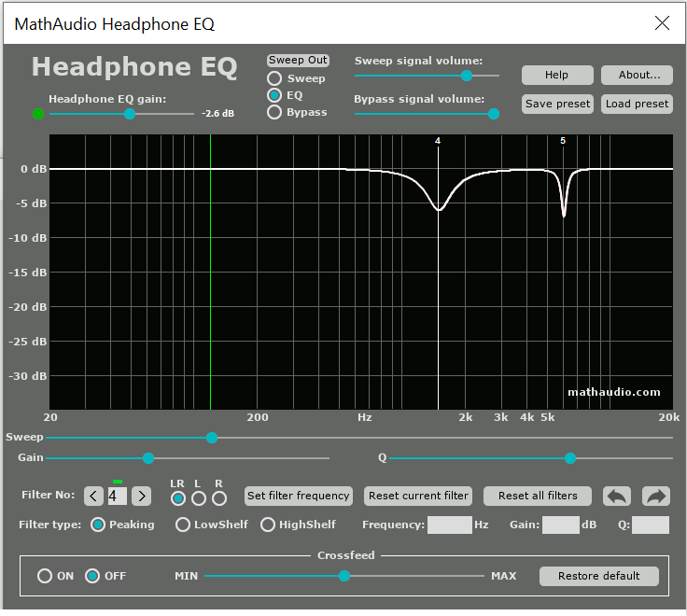Open the Help page
The height and width of the screenshot is (616, 687).
tap(557, 75)
